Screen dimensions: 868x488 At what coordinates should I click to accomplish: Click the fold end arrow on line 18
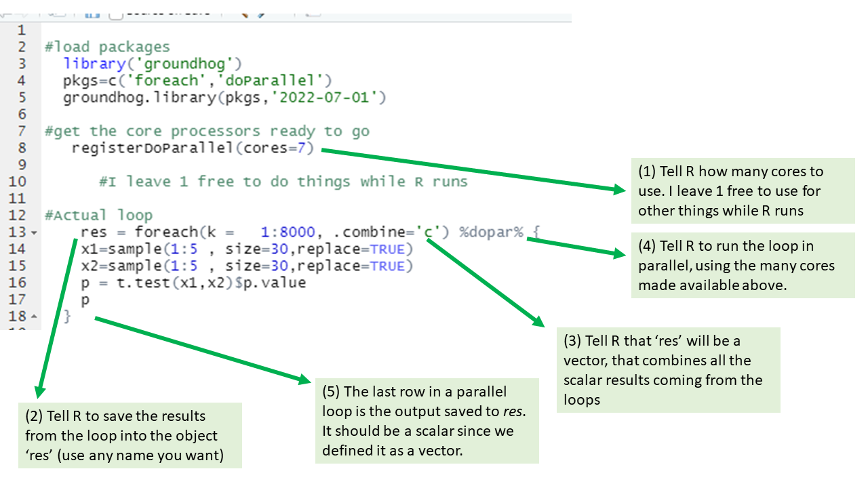point(35,317)
